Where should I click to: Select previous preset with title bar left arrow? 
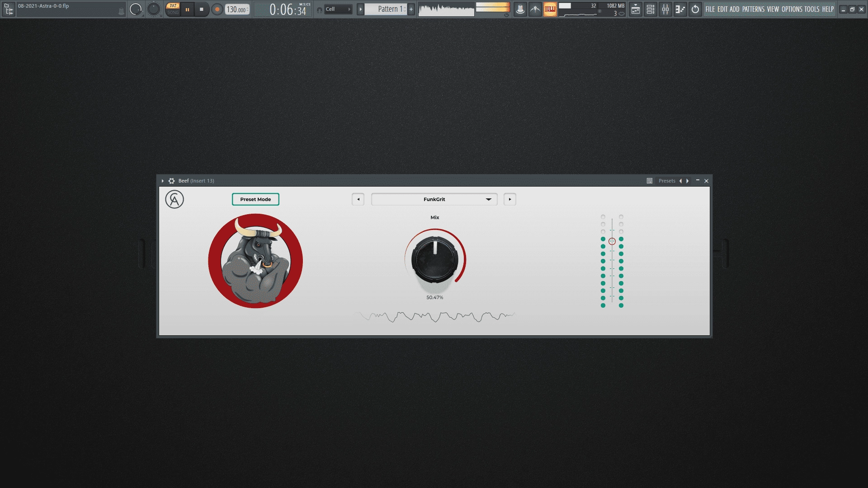pos(680,181)
